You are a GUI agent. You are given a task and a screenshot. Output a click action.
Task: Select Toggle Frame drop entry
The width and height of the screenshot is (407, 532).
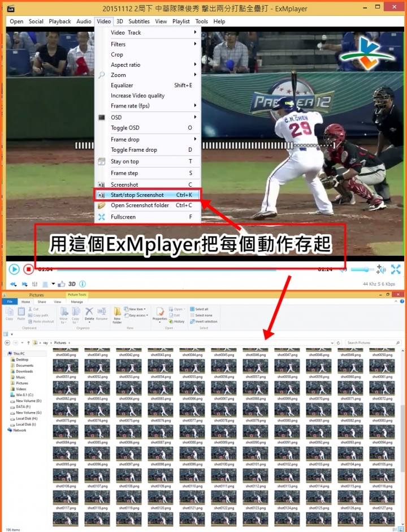[x=148, y=150]
